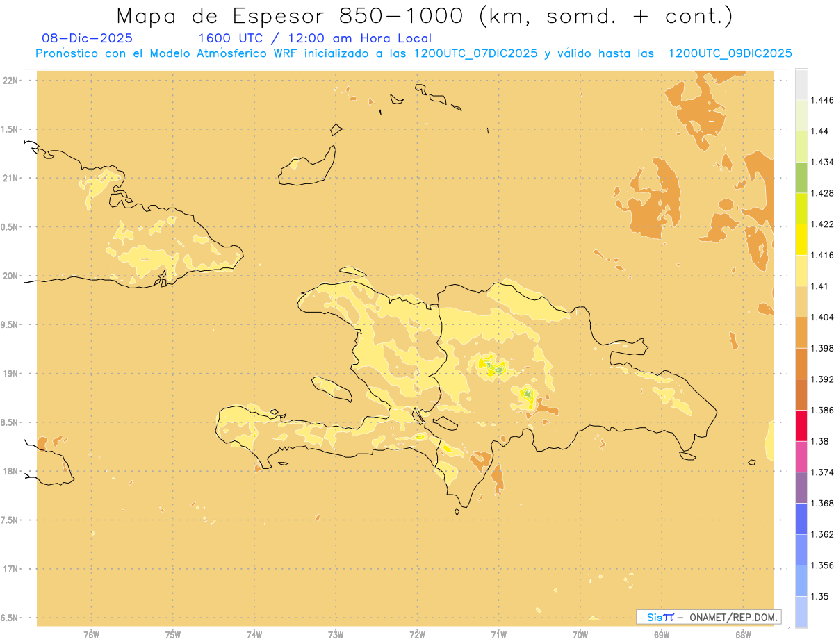Click the legend value '1.41'
834x644 pixels.
coord(821,286)
